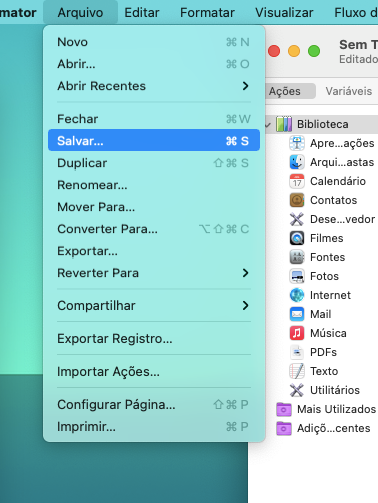The height and width of the screenshot is (503, 378).
Task: Open the Automator app menu
Action: (18, 12)
